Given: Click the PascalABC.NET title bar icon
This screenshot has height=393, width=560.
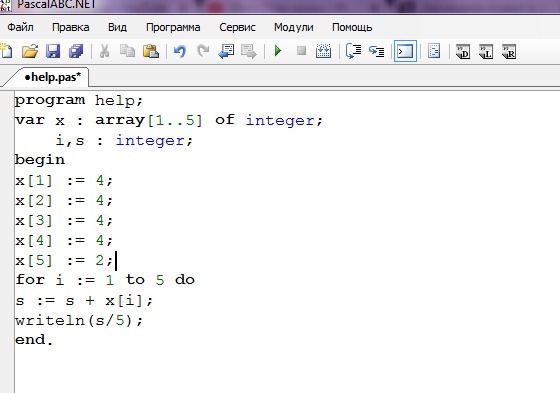Looking at the screenshot, I should coord(5,5).
